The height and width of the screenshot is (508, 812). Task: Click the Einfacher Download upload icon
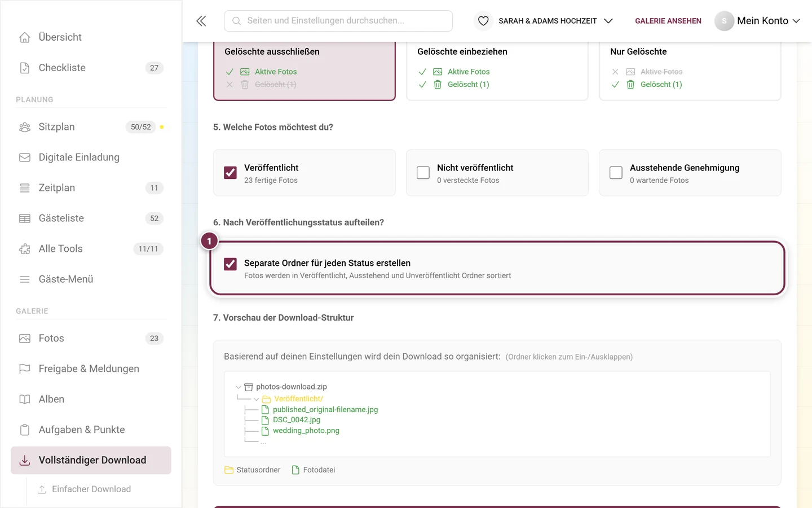click(42, 489)
